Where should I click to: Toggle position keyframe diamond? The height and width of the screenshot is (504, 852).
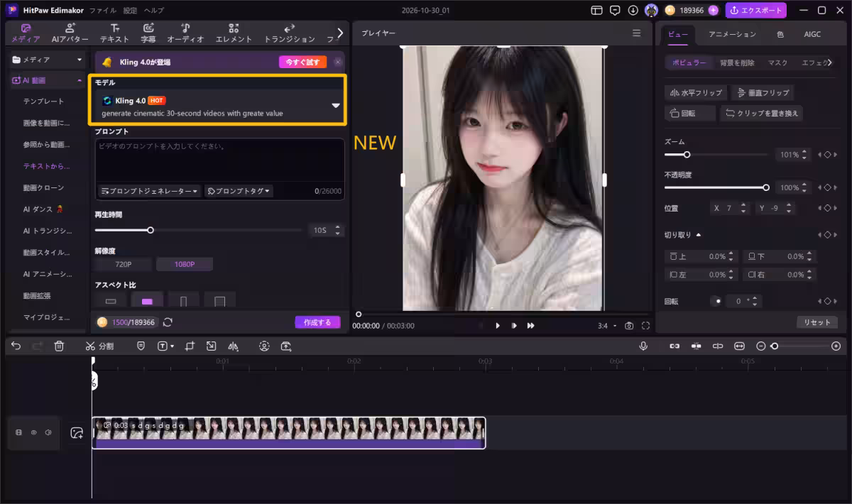coord(827,209)
